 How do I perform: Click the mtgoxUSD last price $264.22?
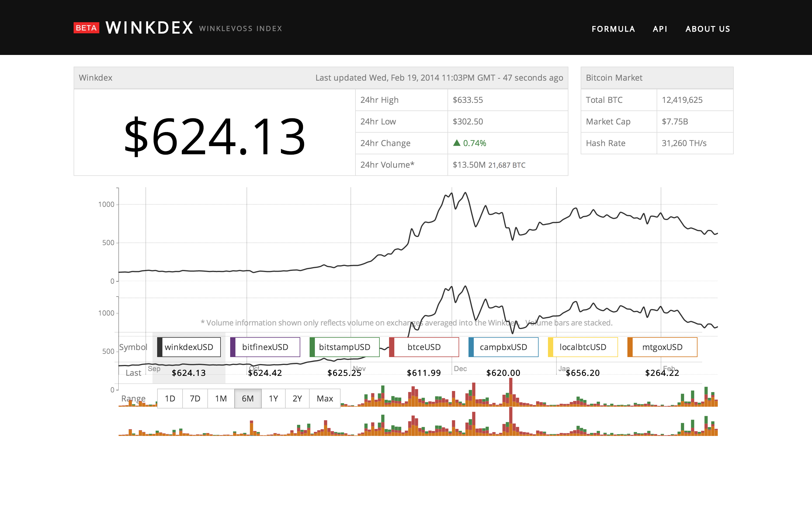point(662,373)
